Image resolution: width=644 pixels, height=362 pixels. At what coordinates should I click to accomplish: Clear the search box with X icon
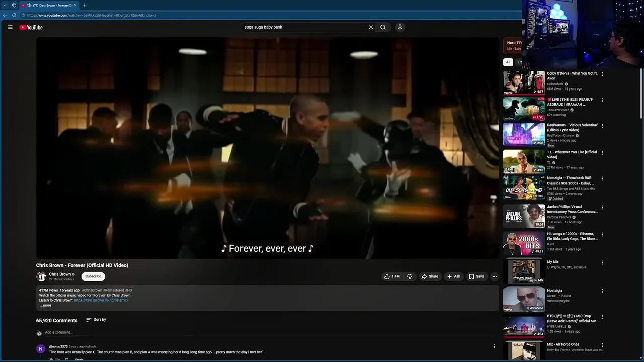click(371, 27)
